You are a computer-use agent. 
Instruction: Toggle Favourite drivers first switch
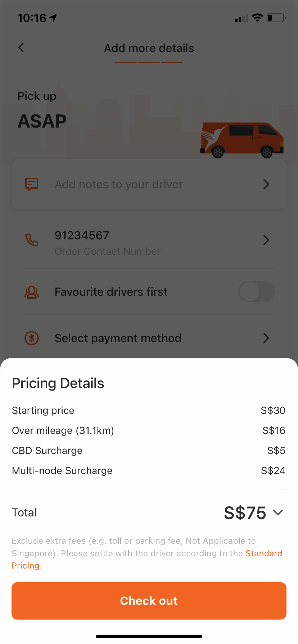point(257,291)
